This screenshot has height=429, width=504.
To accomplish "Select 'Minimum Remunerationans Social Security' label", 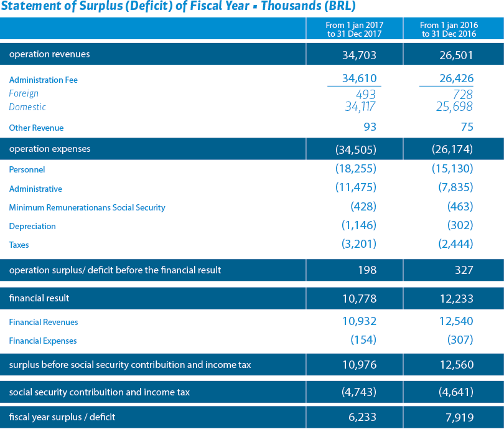I will point(87,207).
